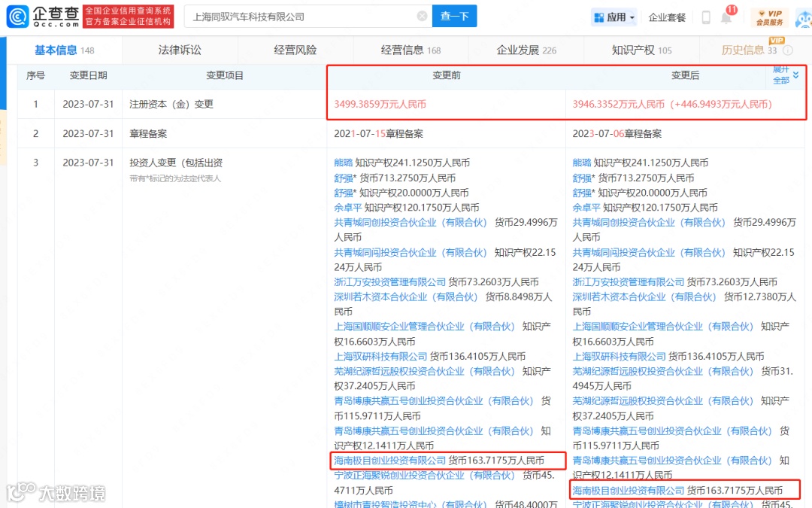Open 熊璐 link in 变更前 column
Screen dimensions: 812x508
click(x=343, y=163)
